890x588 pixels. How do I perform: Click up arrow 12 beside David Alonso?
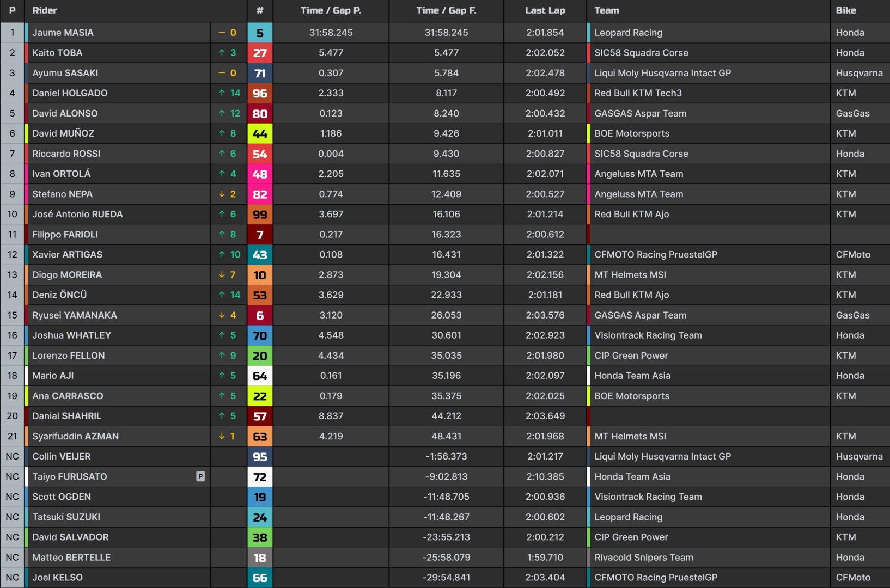point(229,113)
